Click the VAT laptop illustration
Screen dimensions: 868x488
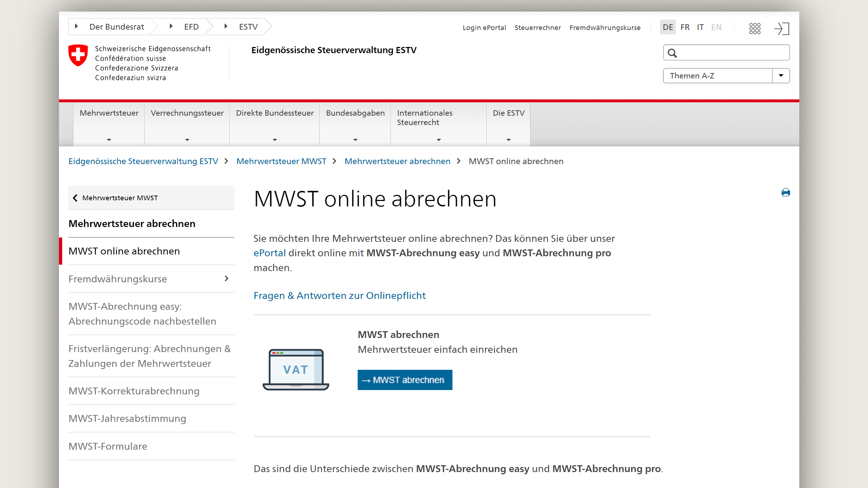pyautogui.click(x=296, y=369)
